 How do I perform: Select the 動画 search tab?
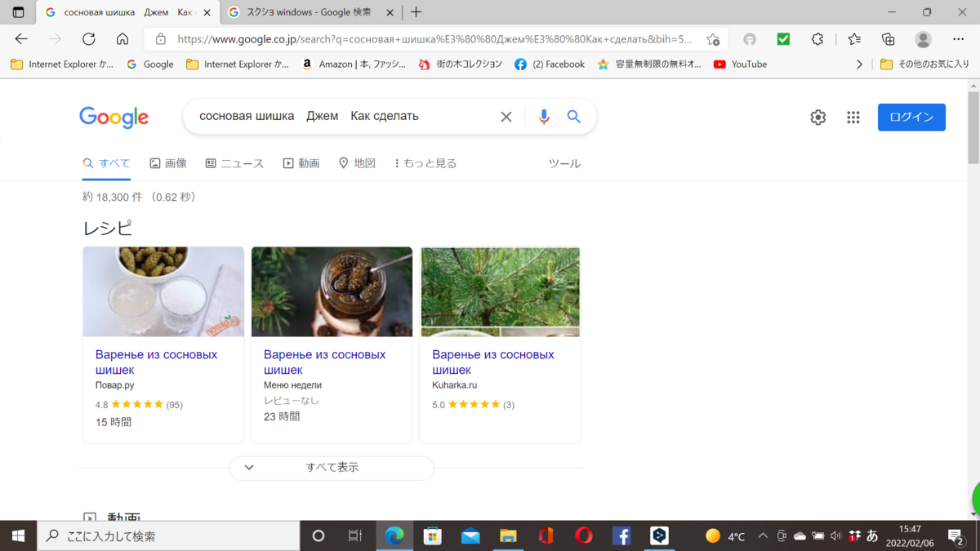301,163
